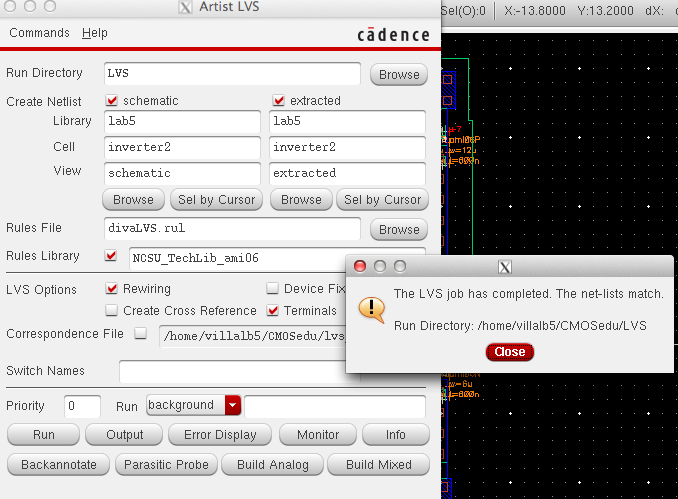Click the schematic Library field
678x499 pixels.
pyautogui.click(x=182, y=121)
